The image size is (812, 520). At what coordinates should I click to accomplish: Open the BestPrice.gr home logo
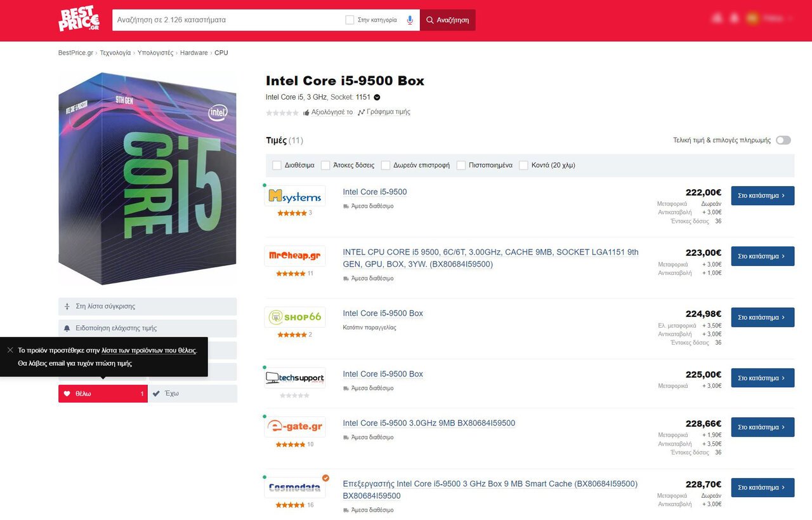pos(79,20)
